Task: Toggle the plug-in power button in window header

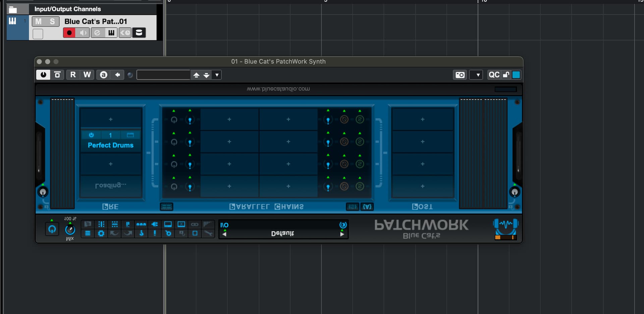Action: pyautogui.click(x=43, y=75)
